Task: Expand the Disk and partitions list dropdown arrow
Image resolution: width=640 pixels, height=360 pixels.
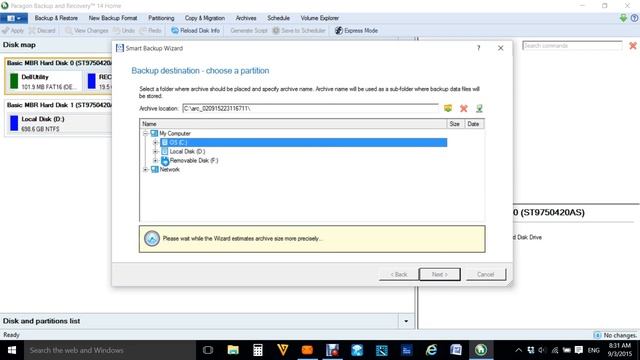Action: point(406,321)
